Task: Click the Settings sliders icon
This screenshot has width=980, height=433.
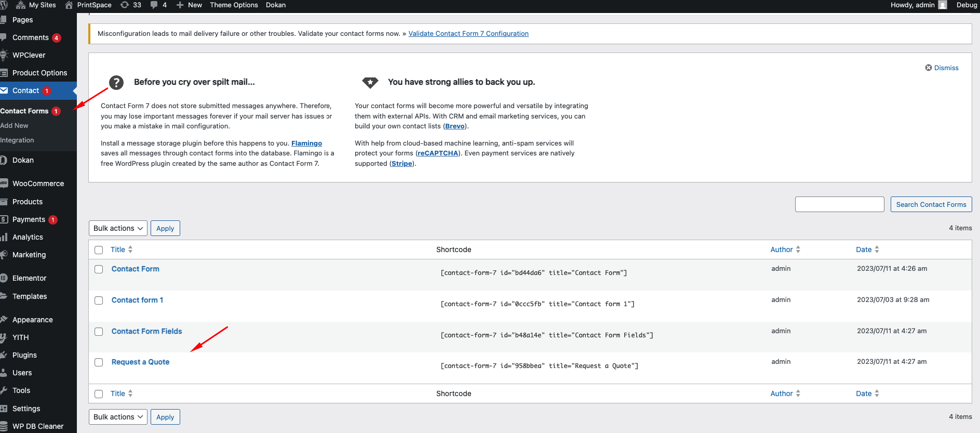Action: [x=4, y=409]
